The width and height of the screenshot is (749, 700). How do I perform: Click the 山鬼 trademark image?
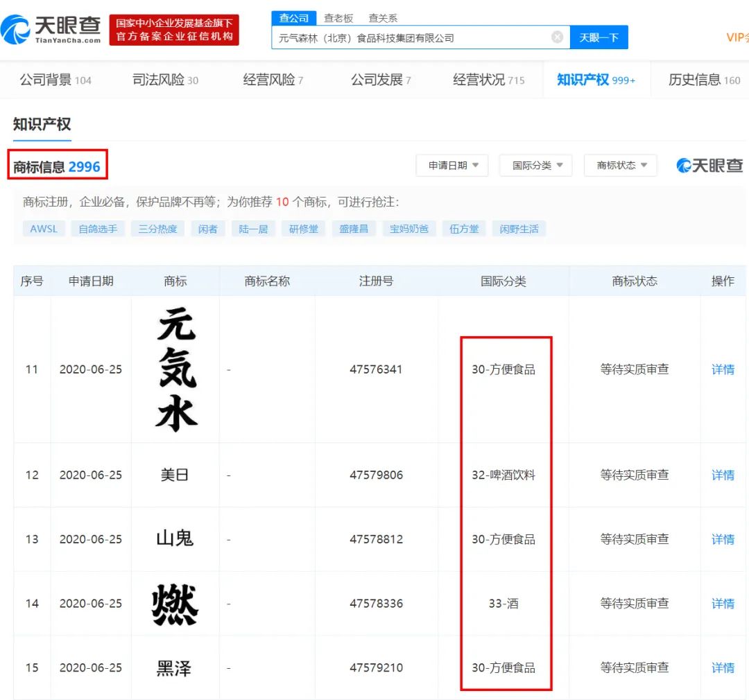[175, 538]
